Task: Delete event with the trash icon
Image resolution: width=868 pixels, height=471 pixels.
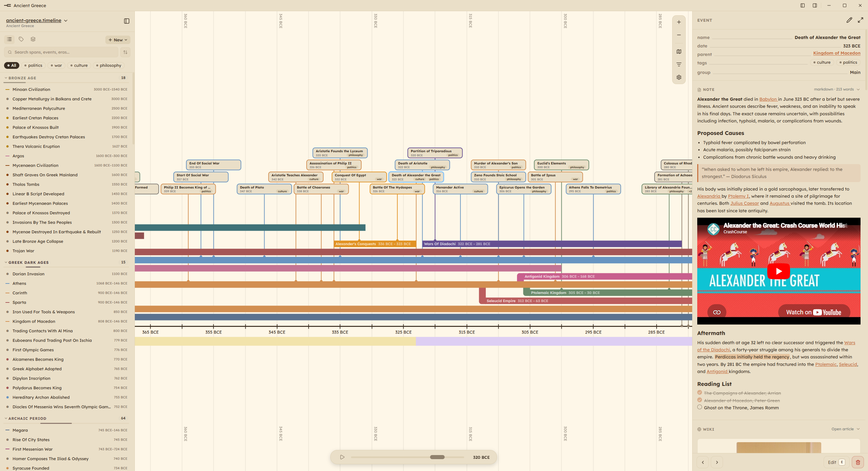Action: click(x=858, y=462)
